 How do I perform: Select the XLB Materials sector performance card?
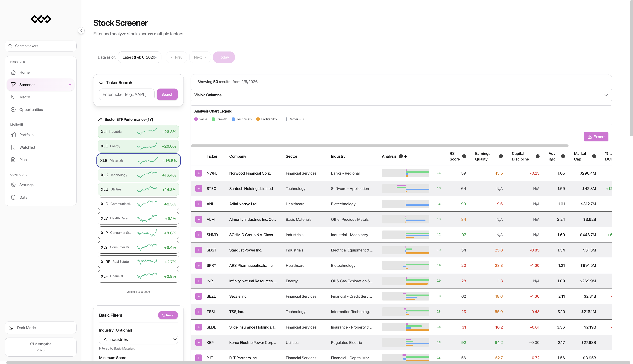point(138,160)
